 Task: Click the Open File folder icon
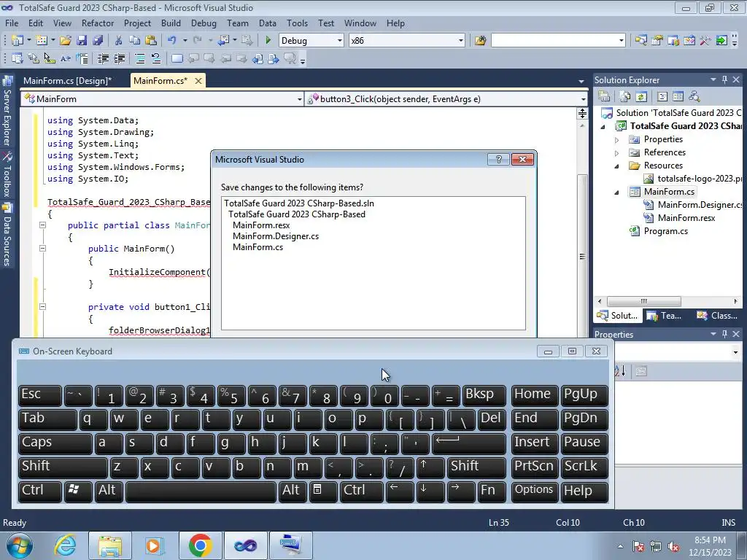point(66,41)
